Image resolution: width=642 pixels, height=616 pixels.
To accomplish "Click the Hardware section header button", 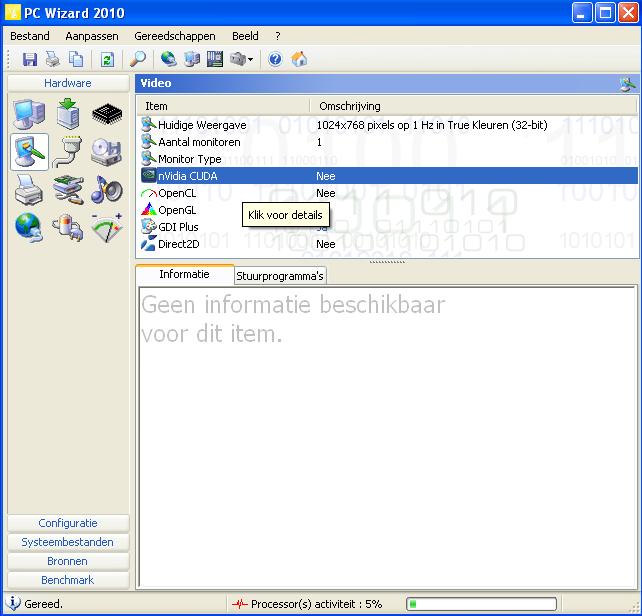I will point(68,83).
